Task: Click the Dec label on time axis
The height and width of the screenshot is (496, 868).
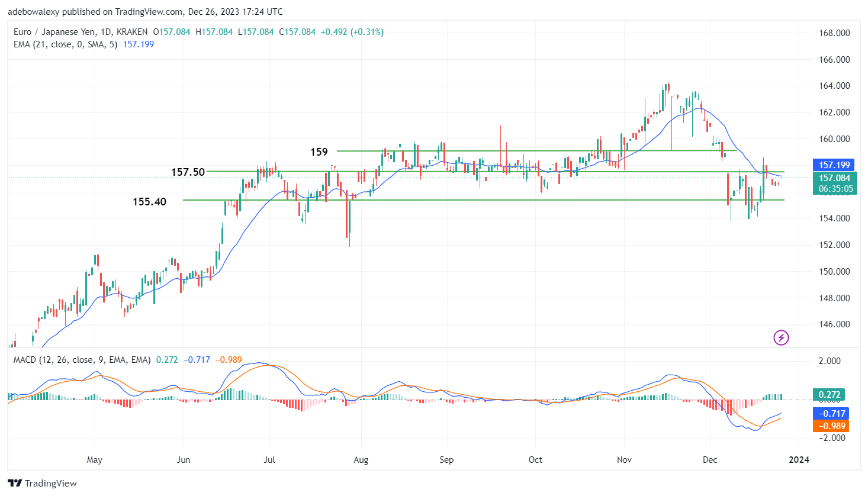Action: 710,460
